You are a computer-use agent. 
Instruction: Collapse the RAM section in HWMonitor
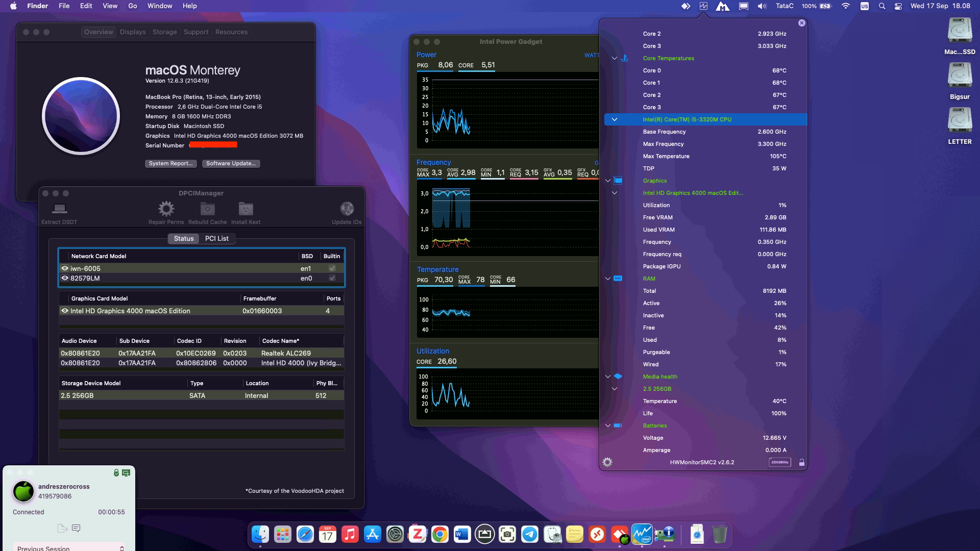pos(608,279)
